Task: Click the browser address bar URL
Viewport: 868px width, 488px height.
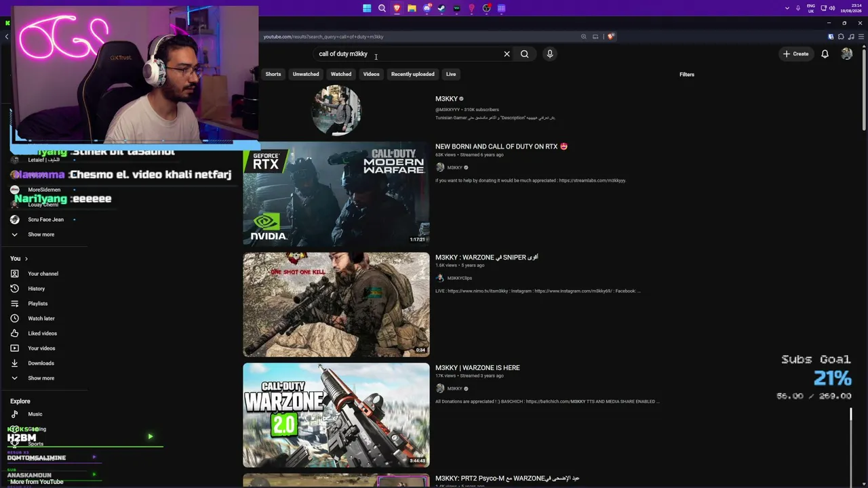Action: tap(323, 37)
